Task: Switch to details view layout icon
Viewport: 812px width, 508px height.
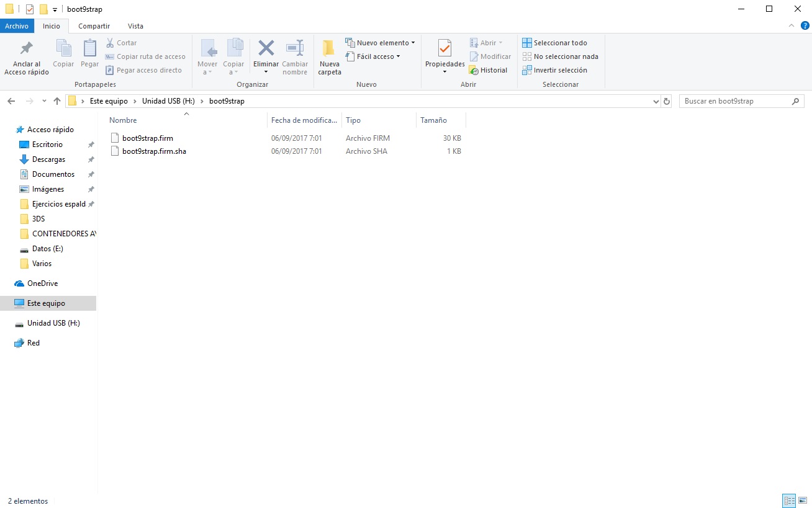Action: click(x=789, y=501)
